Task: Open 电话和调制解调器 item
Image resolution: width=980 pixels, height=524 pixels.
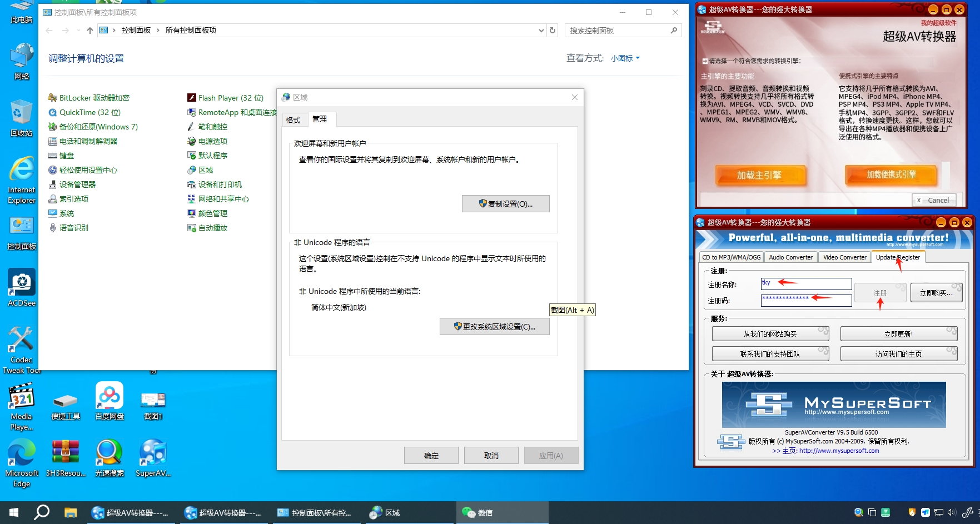Action: (83, 141)
